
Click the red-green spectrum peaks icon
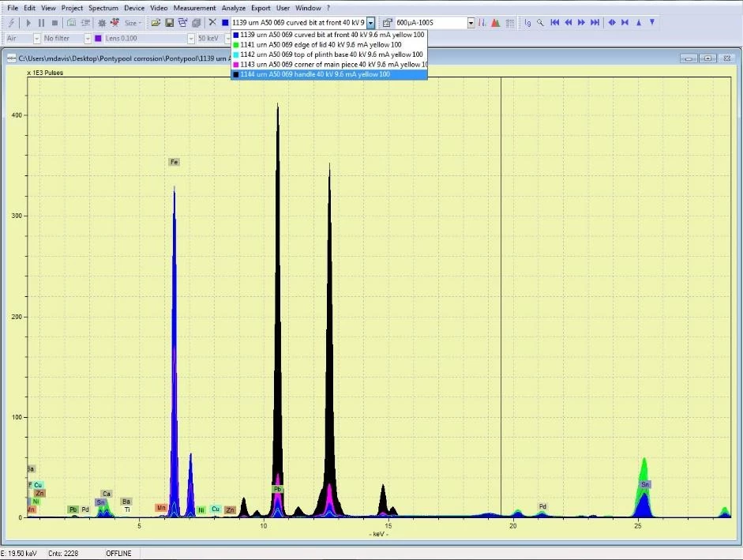[495, 23]
